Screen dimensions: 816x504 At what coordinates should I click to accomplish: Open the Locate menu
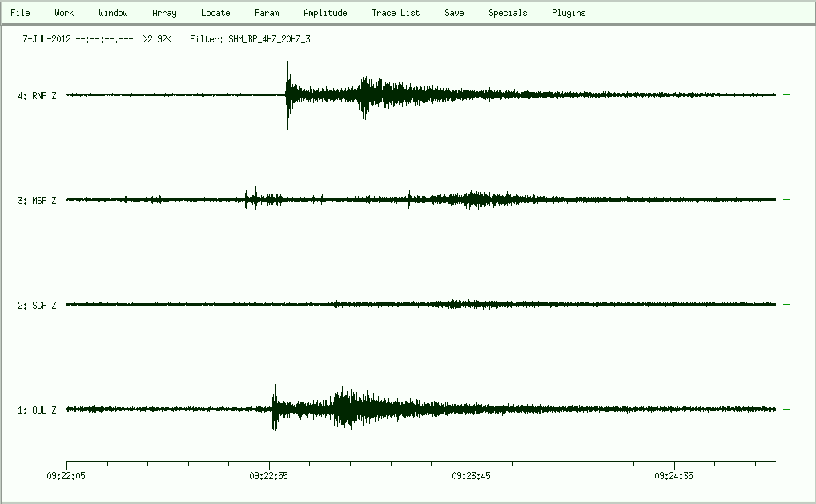tap(215, 13)
